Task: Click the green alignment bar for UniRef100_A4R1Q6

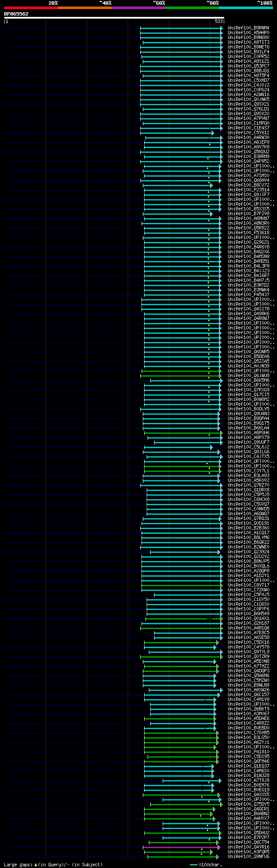Action: click(181, 628)
